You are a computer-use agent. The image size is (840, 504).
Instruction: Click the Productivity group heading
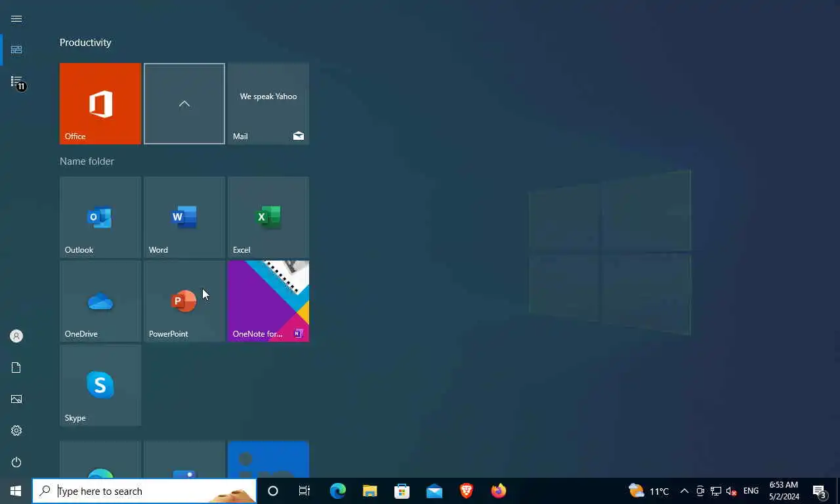(x=85, y=43)
